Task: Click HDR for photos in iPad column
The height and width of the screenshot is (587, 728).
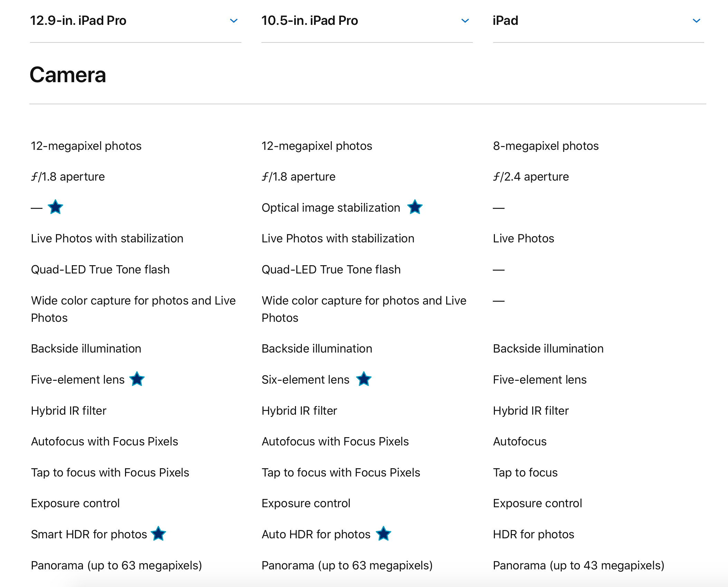Action: pyautogui.click(x=534, y=535)
